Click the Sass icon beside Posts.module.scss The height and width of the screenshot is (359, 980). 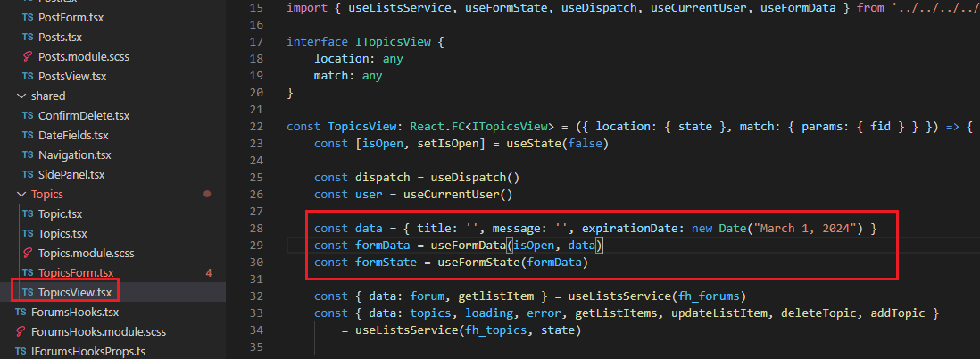tap(27, 57)
